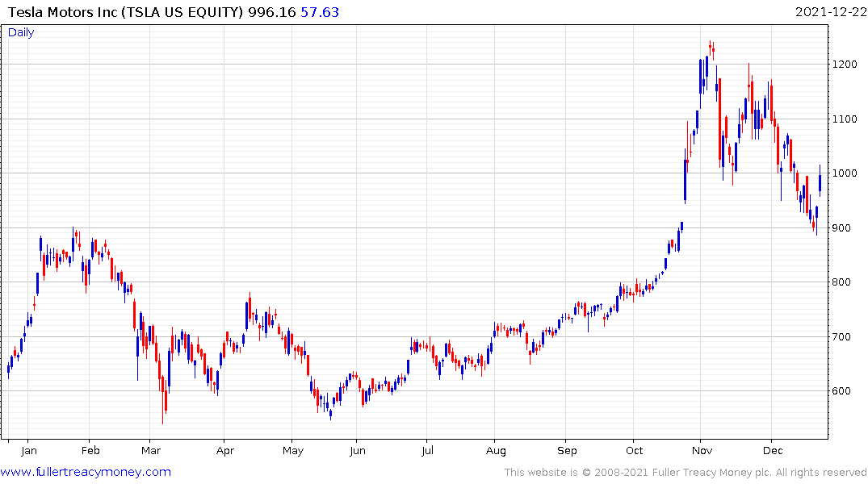Click the Feb month axis label

coord(90,450)
